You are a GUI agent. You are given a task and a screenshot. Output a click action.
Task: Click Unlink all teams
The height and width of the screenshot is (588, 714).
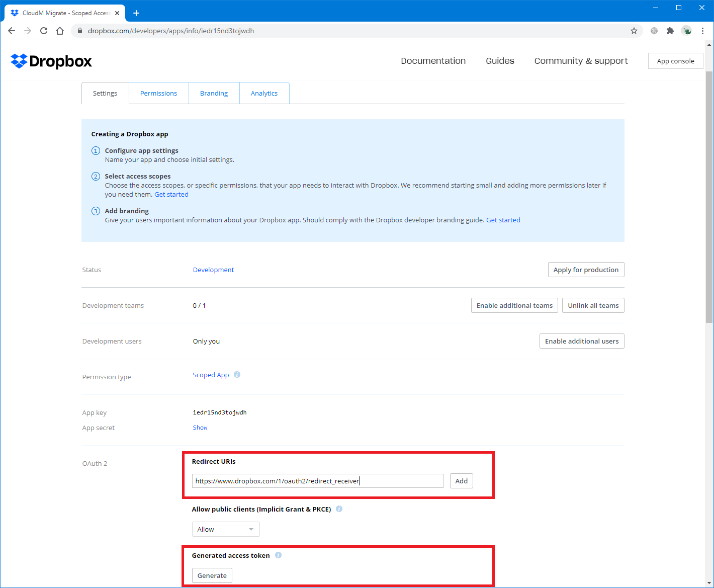click(593, 305)
